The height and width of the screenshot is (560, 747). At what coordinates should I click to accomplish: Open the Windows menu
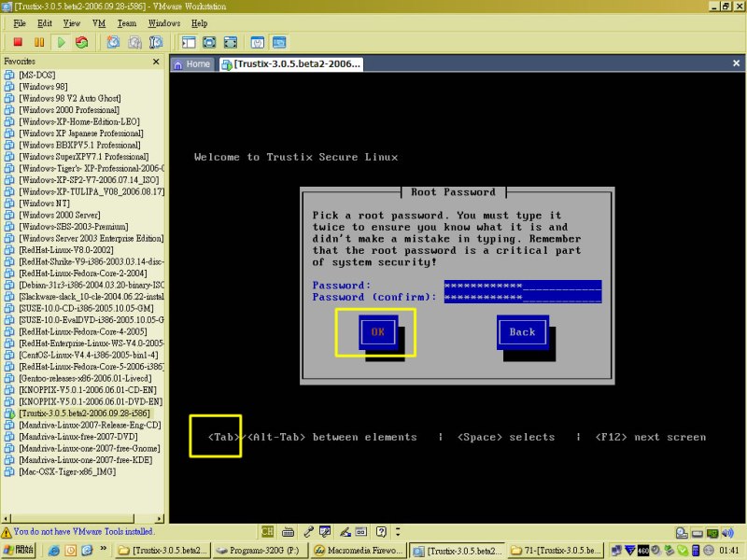point(164,23)
